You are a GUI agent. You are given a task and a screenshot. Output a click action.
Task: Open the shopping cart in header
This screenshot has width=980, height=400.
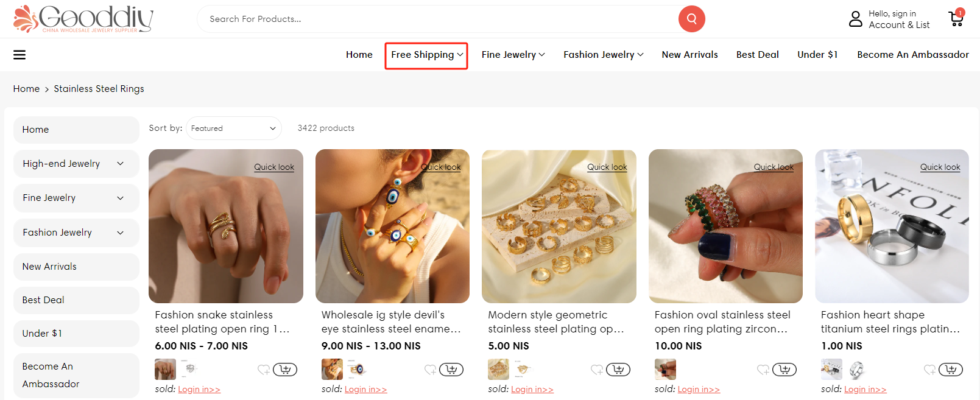coord(956,19)
